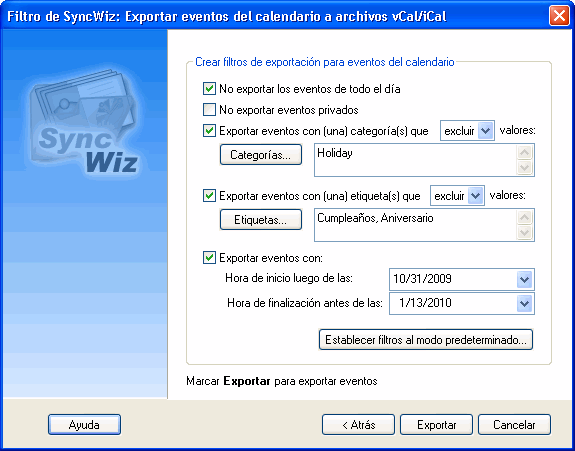
Task: Toggle the export events by etiqueta(s) checkbox
Action: point(209,195)
